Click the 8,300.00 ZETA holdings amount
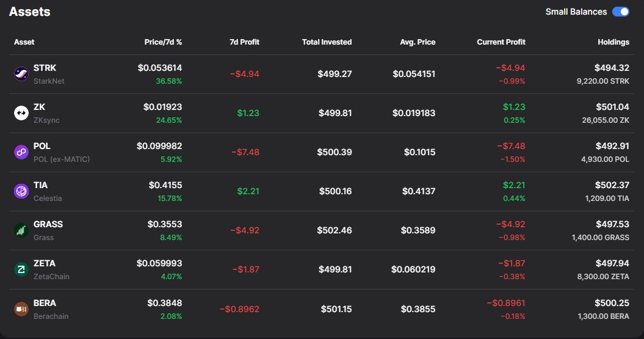Image resolution: width=644 pixels, height=339 pixels. [x=603, y=276]
